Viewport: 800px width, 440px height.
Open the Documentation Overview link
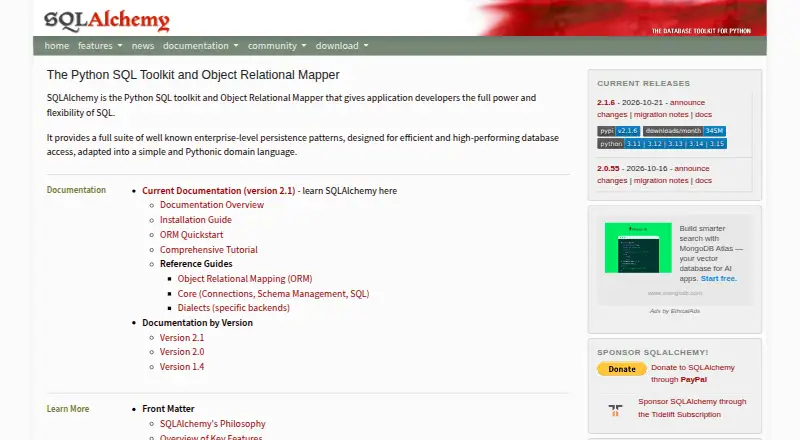click(212, 205)
